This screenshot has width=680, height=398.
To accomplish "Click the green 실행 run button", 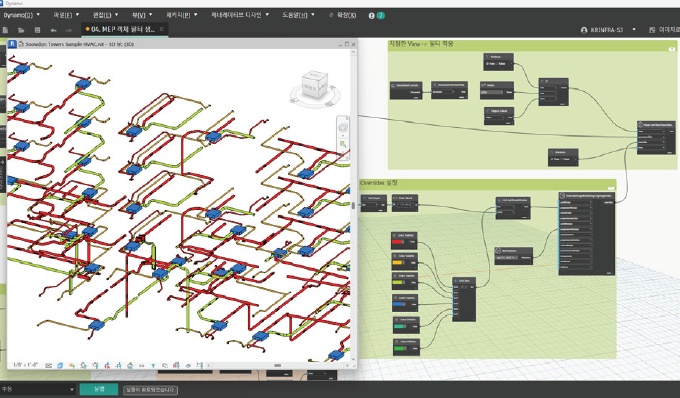I will [99, 389].
